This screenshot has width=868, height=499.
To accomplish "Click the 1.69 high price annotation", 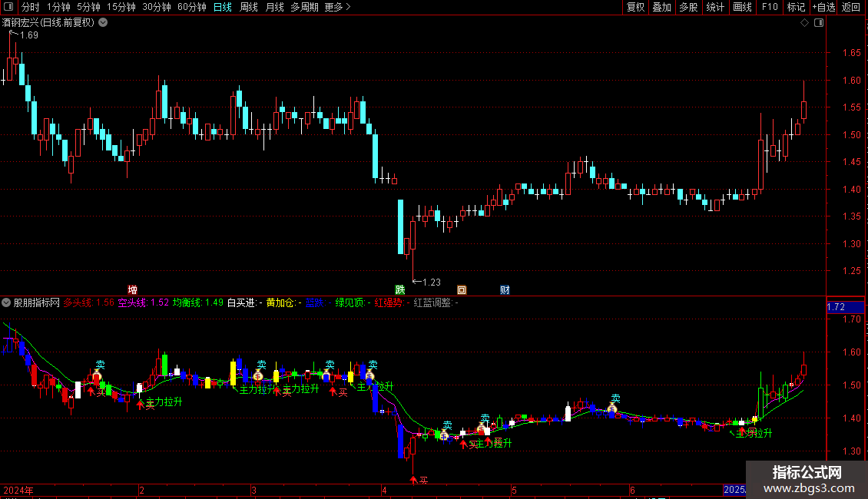I will point(28,35).
